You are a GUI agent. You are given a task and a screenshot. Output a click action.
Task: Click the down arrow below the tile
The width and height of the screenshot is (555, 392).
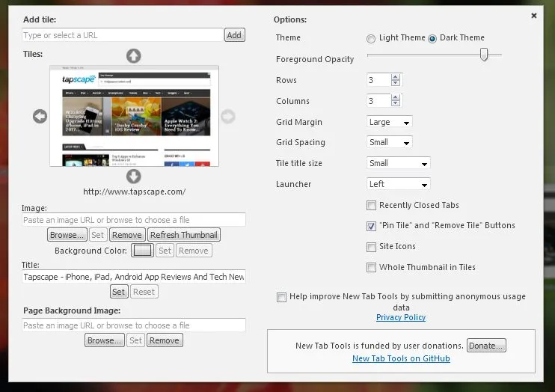133,177
